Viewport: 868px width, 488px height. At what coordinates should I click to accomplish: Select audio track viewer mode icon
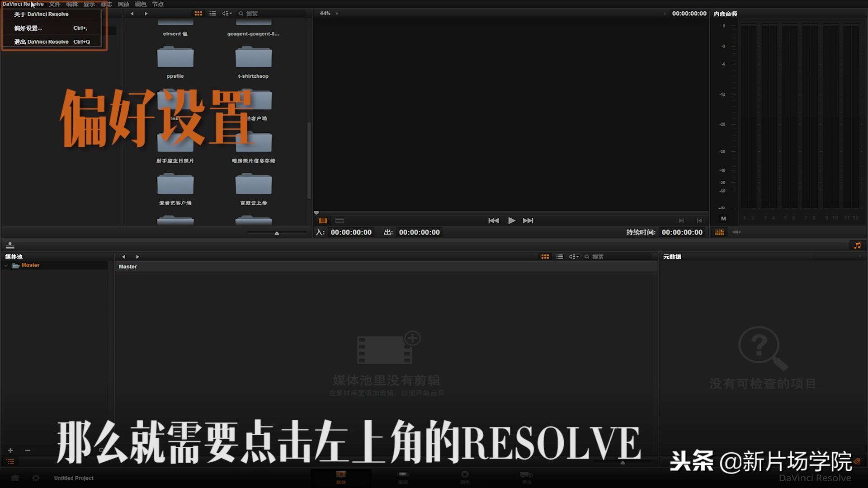[340, 221]
